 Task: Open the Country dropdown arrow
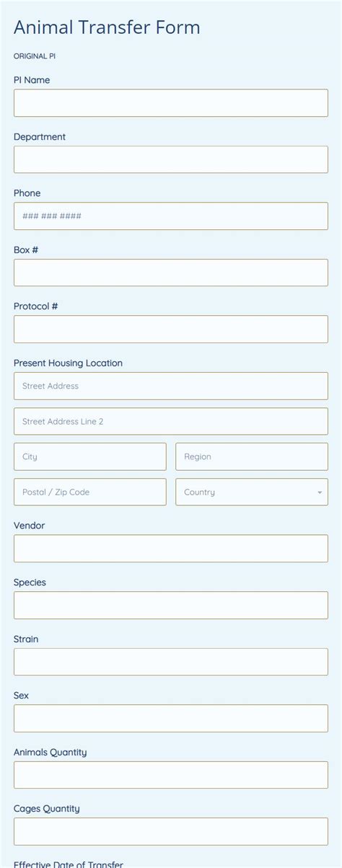[x=319, y=492]
